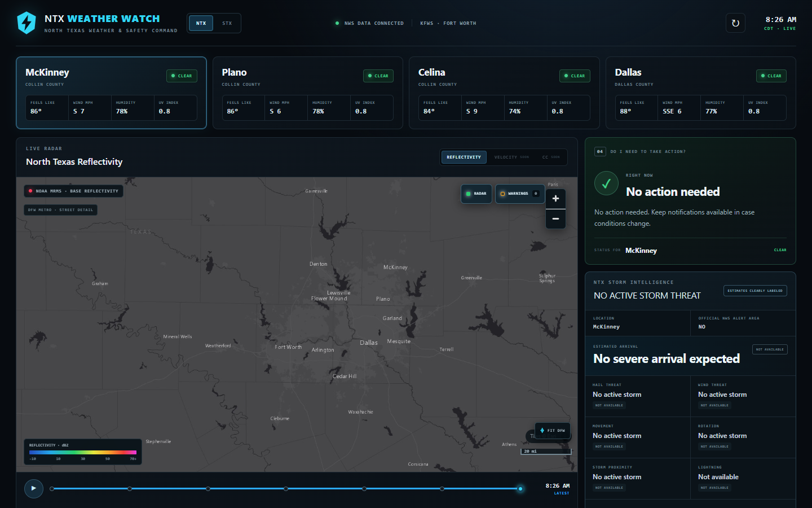Viewport: 812px width, 508px height.
Task: Play the radar loop animation
Action: point(34,488)
